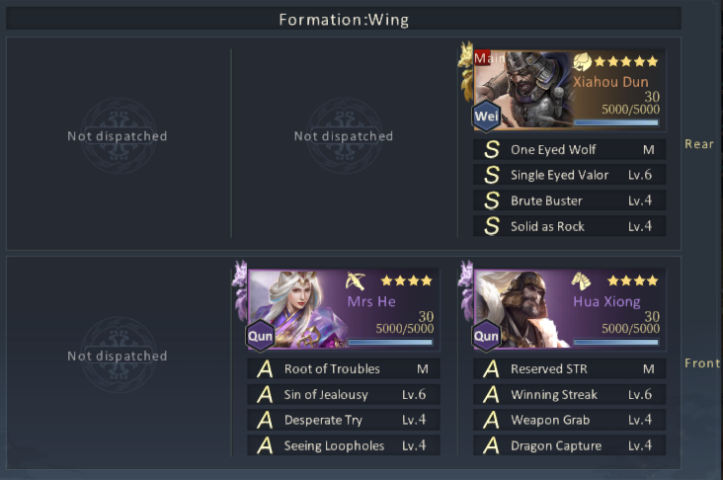Select Hua Xiong's portrait thumbnail
Screen dimensions: 723x480
point(523,308)
